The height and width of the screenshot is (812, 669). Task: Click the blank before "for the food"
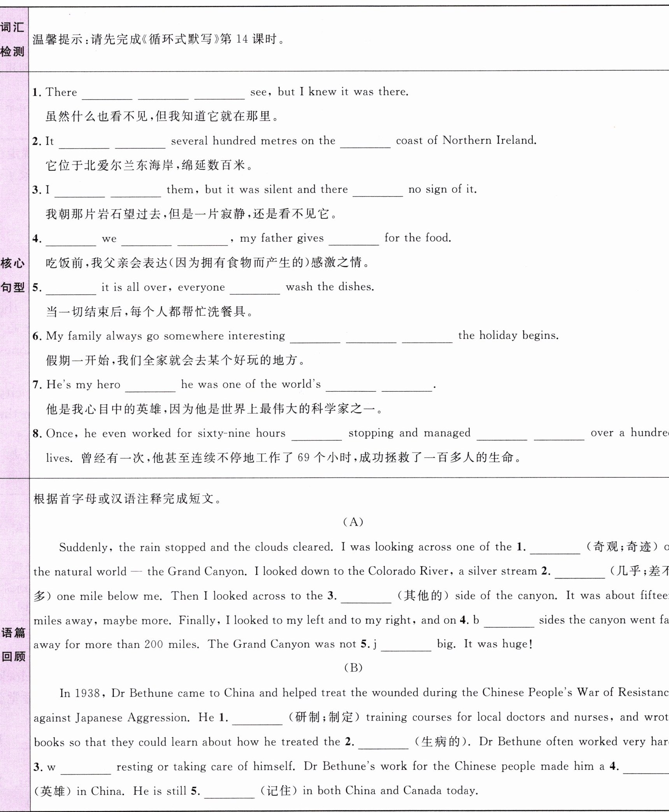(x=353, y=240)
